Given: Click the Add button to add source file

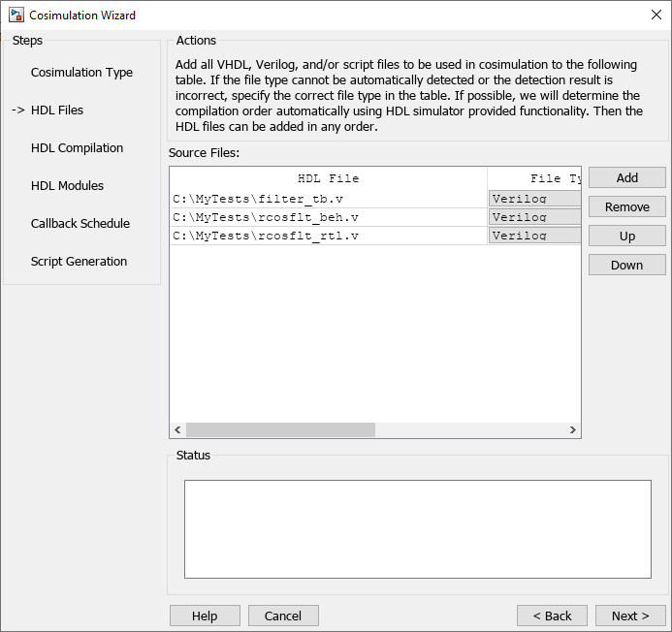Looking at the screenshot, I should point(626,177).
